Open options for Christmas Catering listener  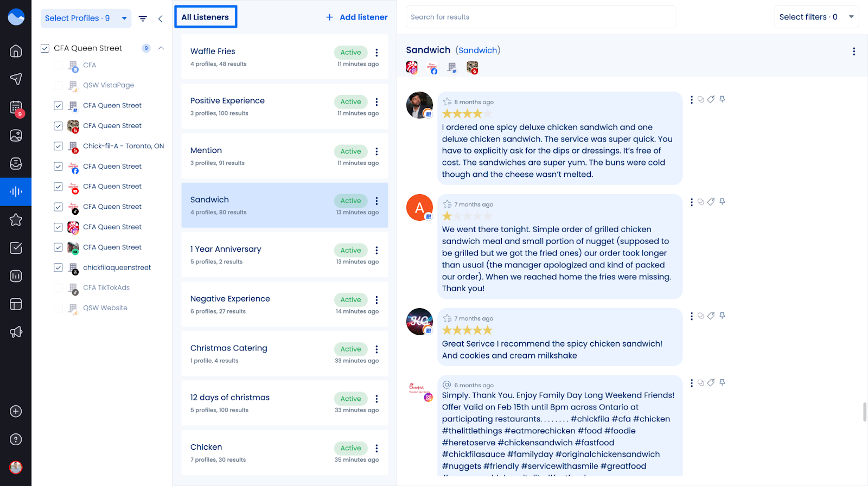pos(376,349)
